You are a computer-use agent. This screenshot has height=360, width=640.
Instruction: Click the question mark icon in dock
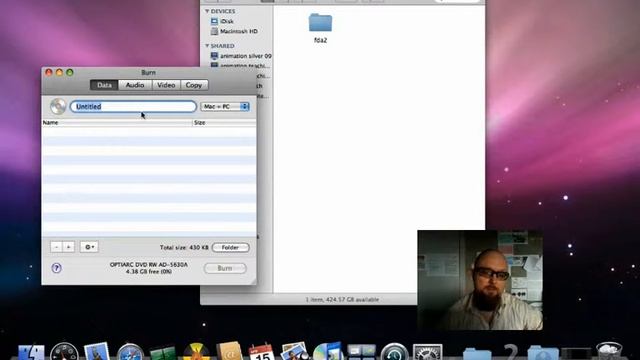[x=510, y=352]
